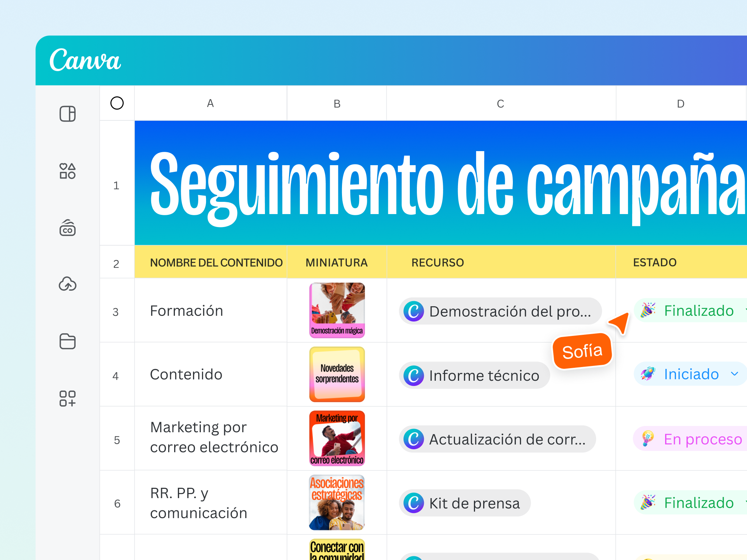The height and width of the screenshot is (560, 747).
Task: Open the Design templates panel in sidebar
Action: click(67, 114)
